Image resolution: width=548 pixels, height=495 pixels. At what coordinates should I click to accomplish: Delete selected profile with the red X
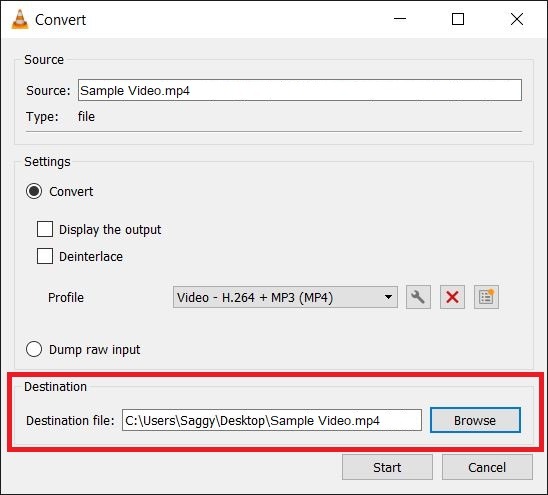452,297
